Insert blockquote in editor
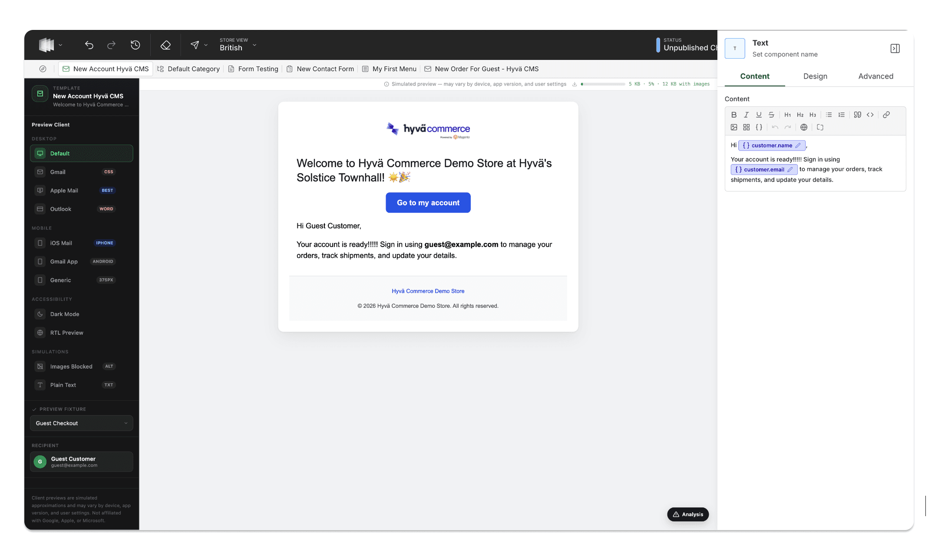This screenshot has width=938, height=560. point(857,115)
